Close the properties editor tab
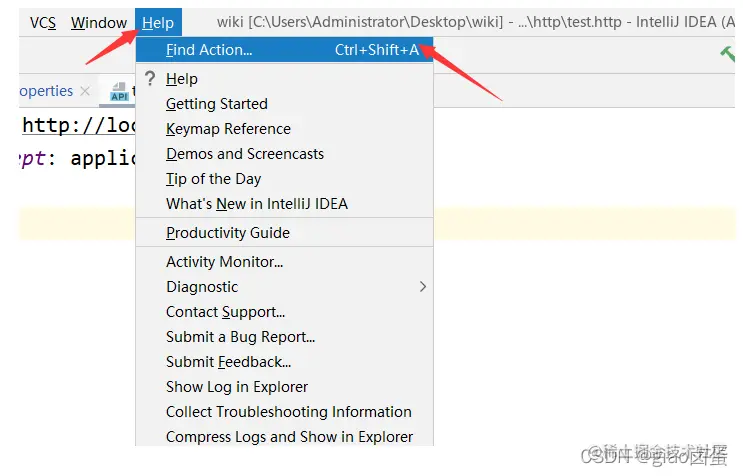The height and width of the screenshot is (476, 743). [x=85, y=91]
